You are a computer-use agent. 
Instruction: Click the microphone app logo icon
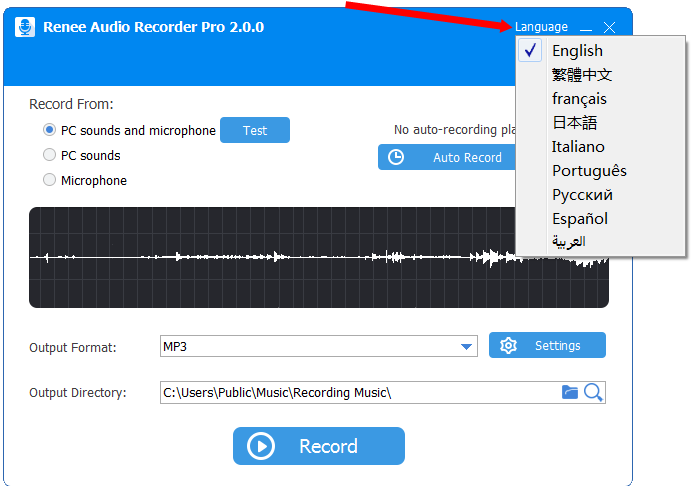pyautogui.click(x=25, y=27)
